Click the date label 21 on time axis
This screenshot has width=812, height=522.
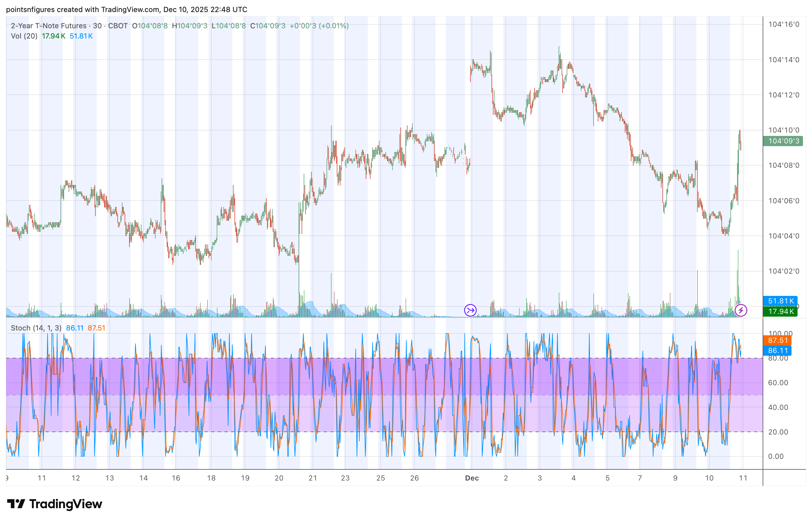pyautogui.click(x=313, y=478)
